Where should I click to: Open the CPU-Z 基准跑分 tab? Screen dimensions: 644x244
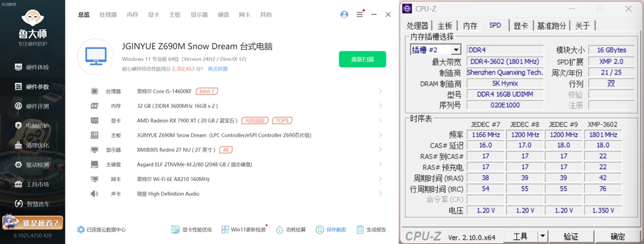(x=552, y=25)
